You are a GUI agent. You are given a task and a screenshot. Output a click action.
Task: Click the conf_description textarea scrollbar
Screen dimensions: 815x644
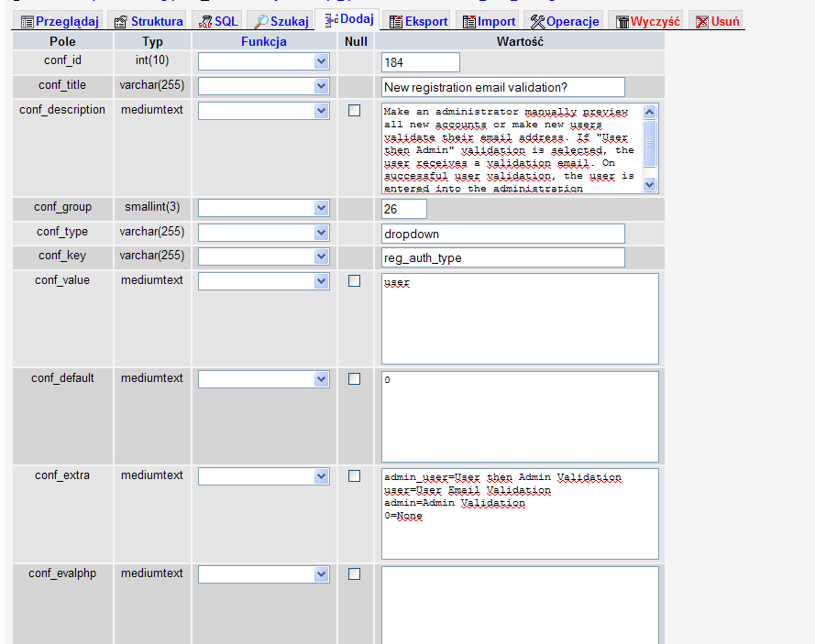click(x=650, y=147)
